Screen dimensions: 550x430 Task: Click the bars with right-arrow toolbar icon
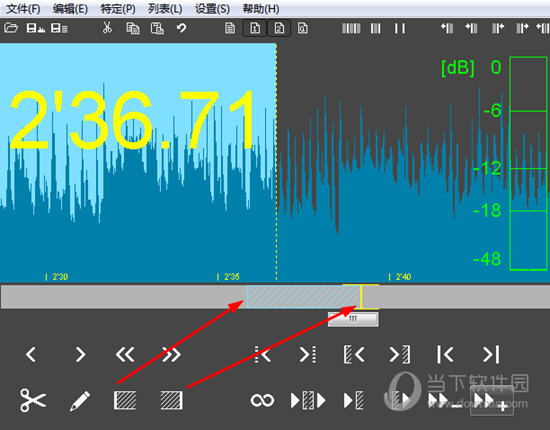[522, 28]
